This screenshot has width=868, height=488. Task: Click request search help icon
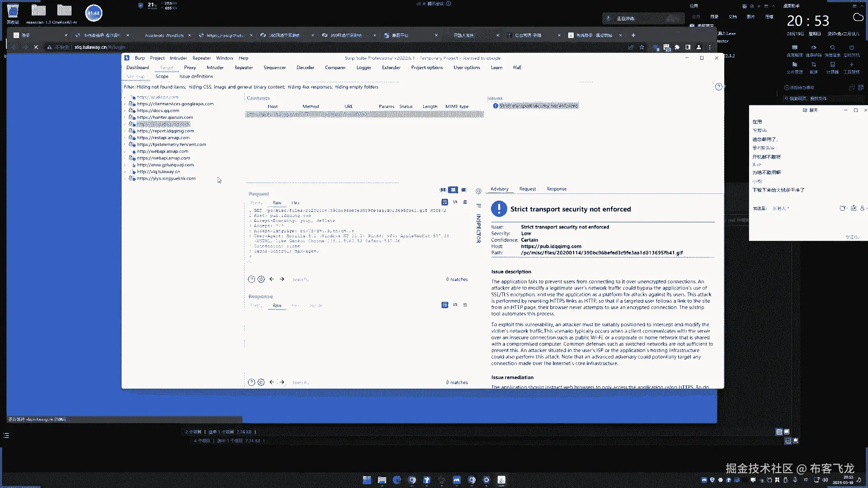251,279
